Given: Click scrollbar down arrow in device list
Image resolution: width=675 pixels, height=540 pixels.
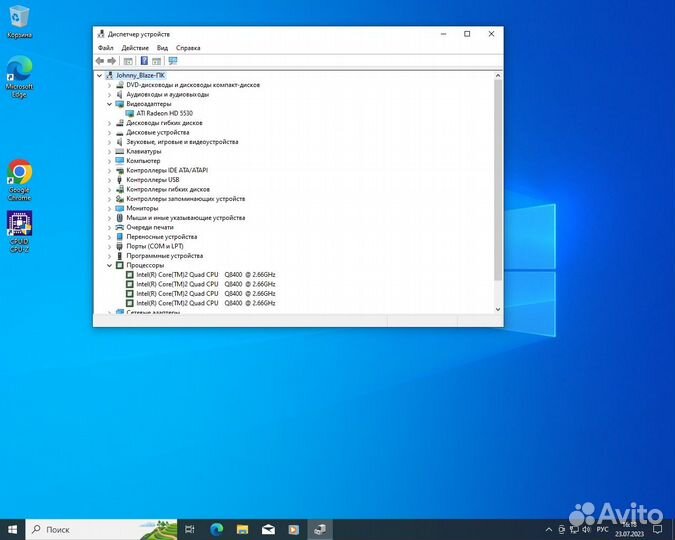Looking at the screenshot, I should point(498,309).
